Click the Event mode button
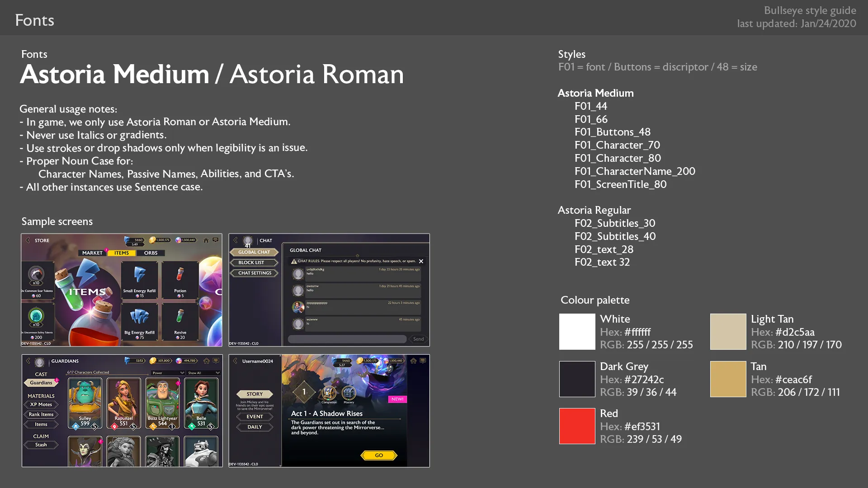This screenshot has width=868, height=488. click(255, 417)
